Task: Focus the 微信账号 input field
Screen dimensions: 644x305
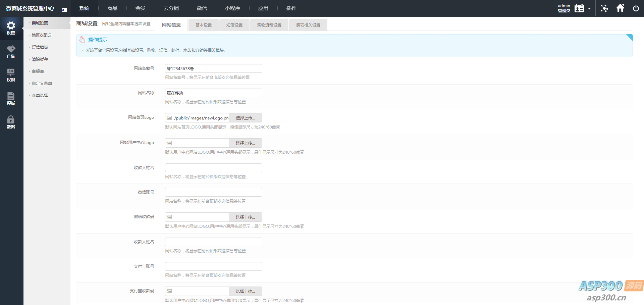Action: [x=214, y=192]
